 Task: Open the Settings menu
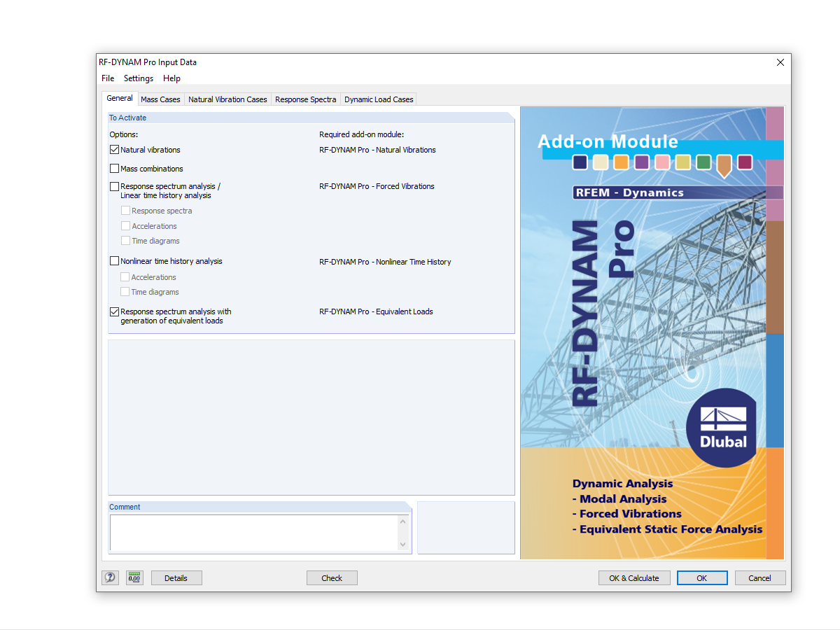[138, 78]
